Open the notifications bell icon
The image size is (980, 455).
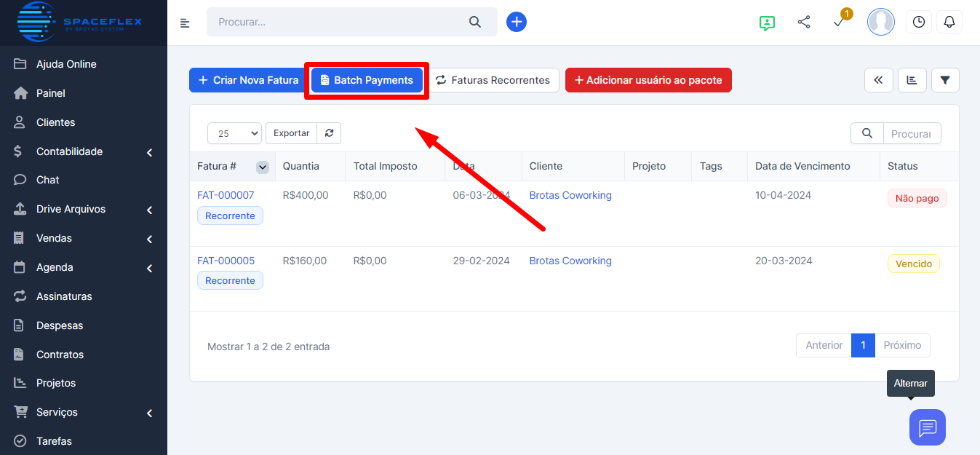(x=949, y=22)
